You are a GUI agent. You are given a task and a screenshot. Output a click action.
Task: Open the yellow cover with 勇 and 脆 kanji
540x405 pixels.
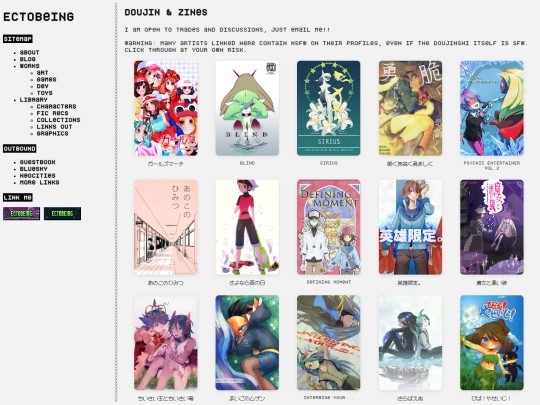pos(410,108)
